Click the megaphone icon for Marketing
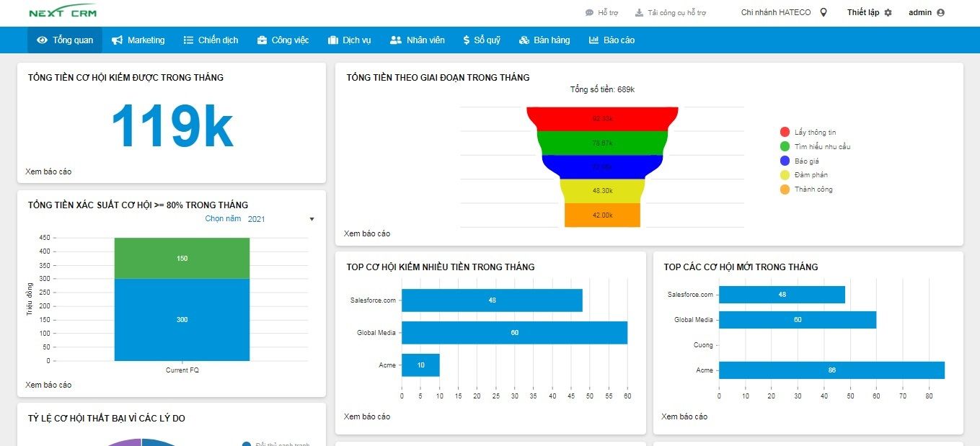Screen dimensions: 980x446 [117, 40]
